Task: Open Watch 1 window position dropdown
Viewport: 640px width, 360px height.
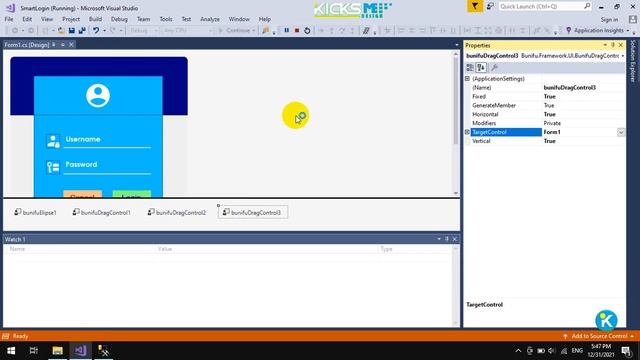Action: pos(439,239)
